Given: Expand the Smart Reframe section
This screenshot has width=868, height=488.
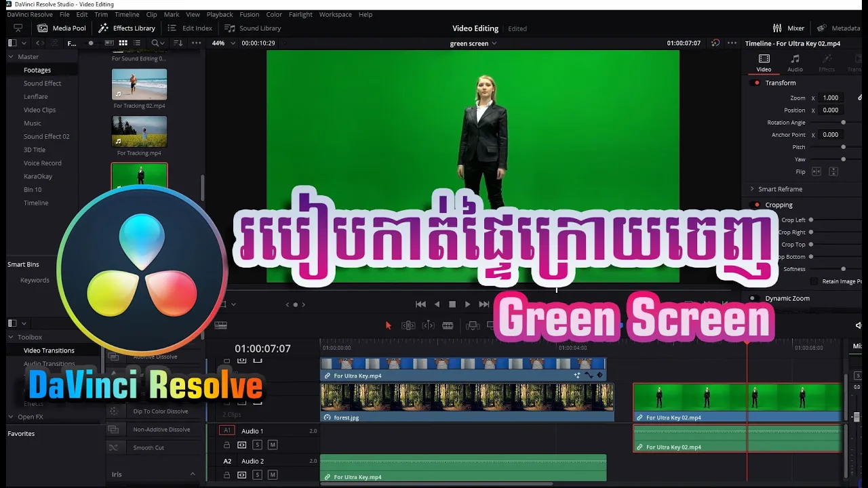Looking at the screenshot, I should (751, 189).
